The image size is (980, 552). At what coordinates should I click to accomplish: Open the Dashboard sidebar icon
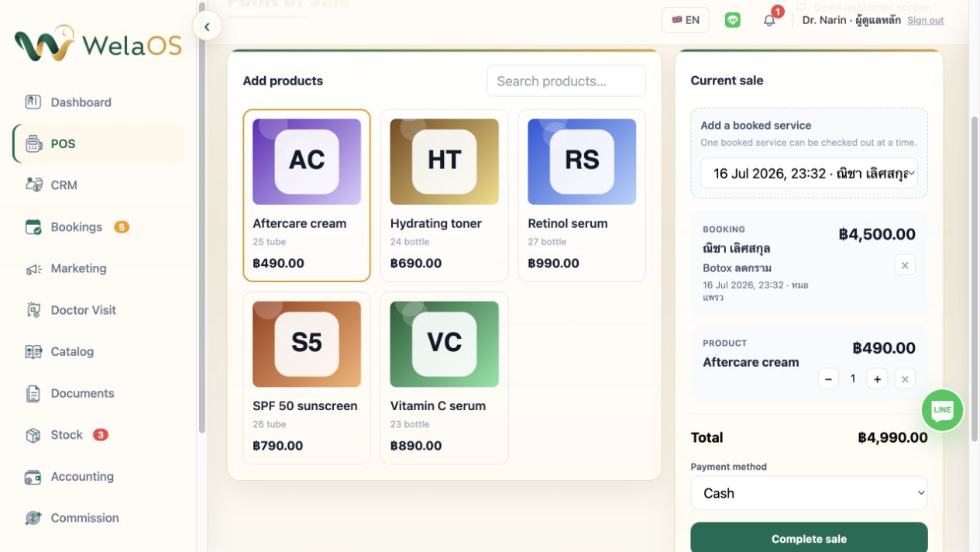click(x=33, y=102)
